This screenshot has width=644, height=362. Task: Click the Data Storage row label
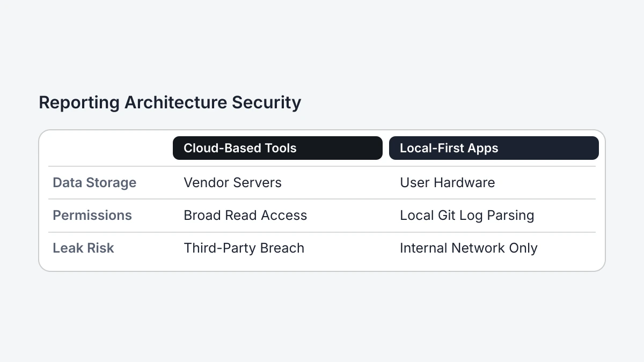pyautogui.click(x=94, y=183)
